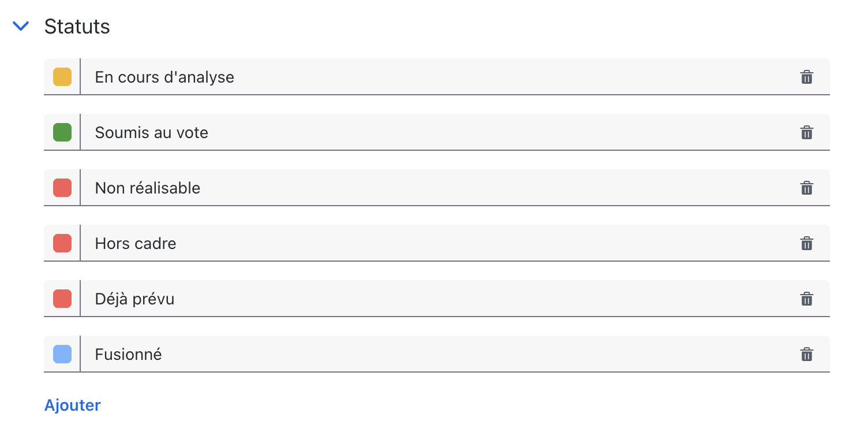Screen dimensions: 868x424
Task: Click trash icon for "Hors cadre"
Action: pyautogui.click(x=806, y=243)
